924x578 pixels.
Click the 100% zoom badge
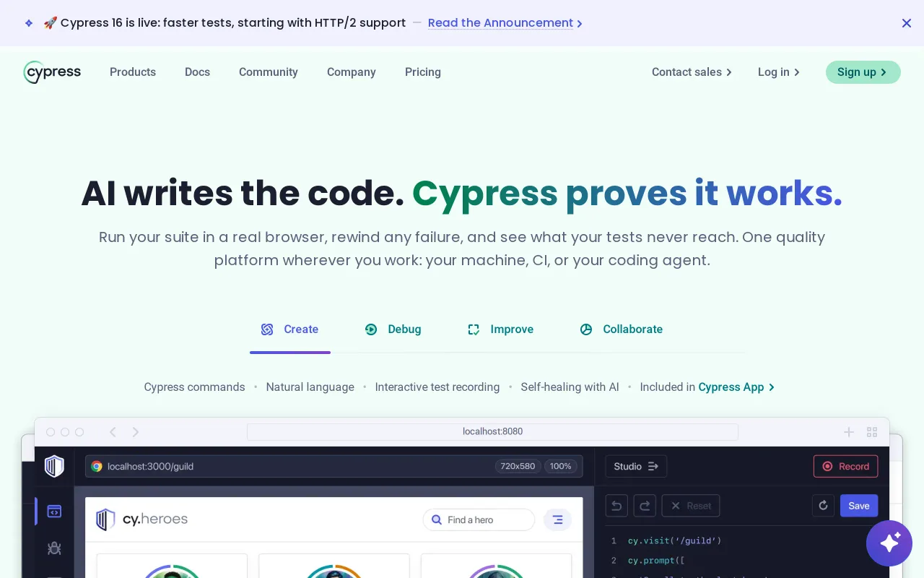tap(561, 467)
